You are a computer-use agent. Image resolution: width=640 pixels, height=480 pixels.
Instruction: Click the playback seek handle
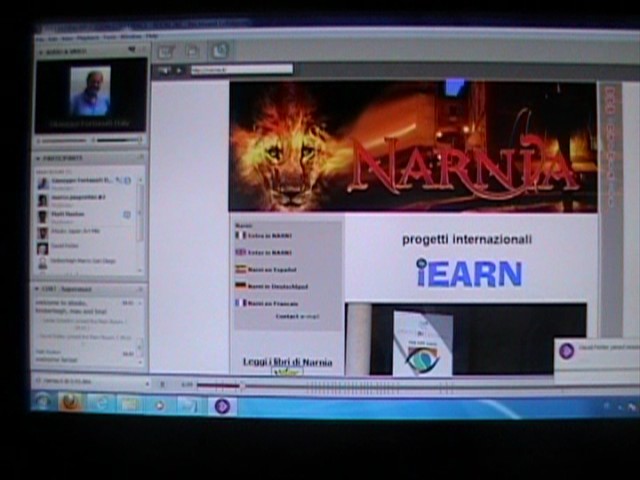point(242,385)
